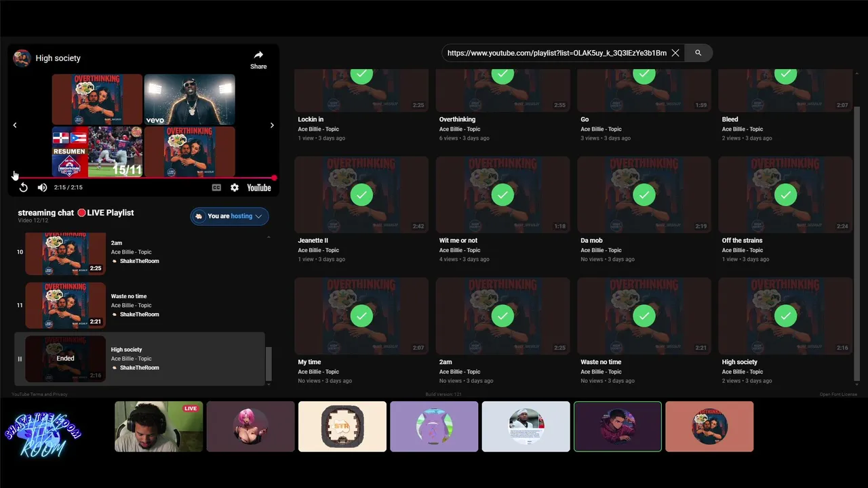868x488 pixels.
Task: Show previous suggested videos arrow
Action: [15, 125]
